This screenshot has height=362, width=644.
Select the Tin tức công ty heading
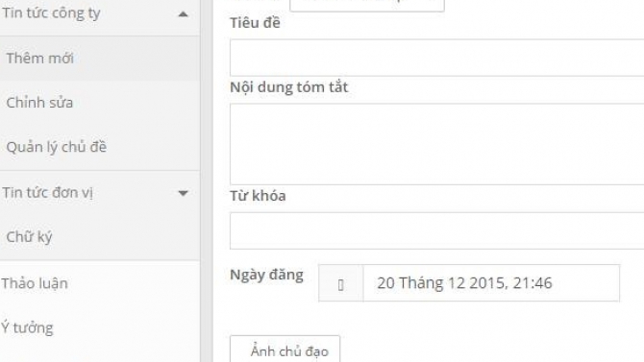[51, 13]
